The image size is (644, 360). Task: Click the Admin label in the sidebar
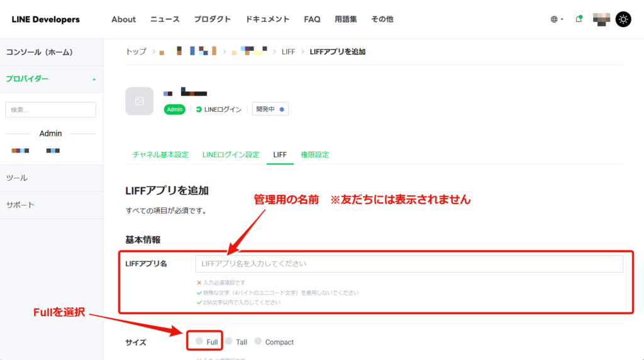(50, 133)
